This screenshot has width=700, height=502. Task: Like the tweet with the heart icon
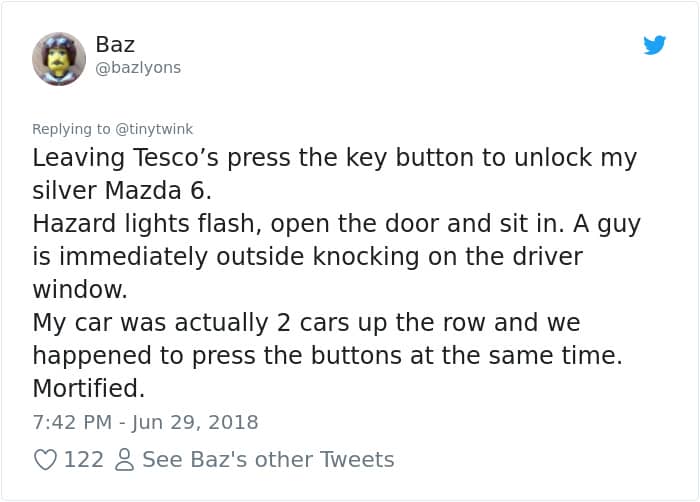point(45,460)
